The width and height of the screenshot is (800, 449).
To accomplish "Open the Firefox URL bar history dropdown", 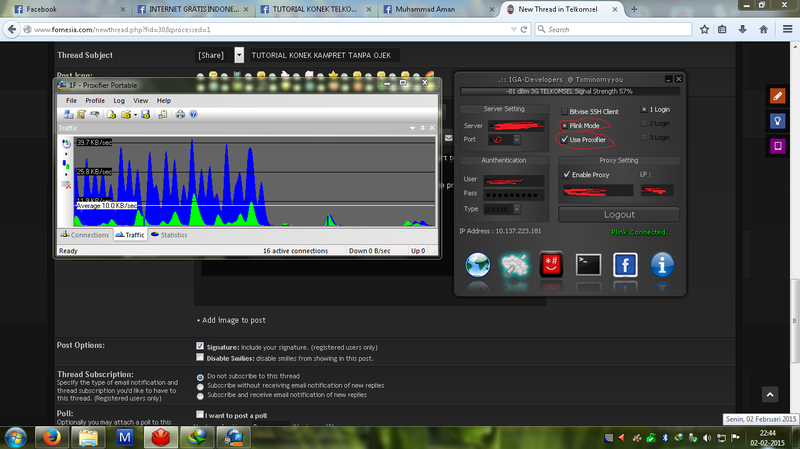I will pyautogui.click(x=514, y=30).
